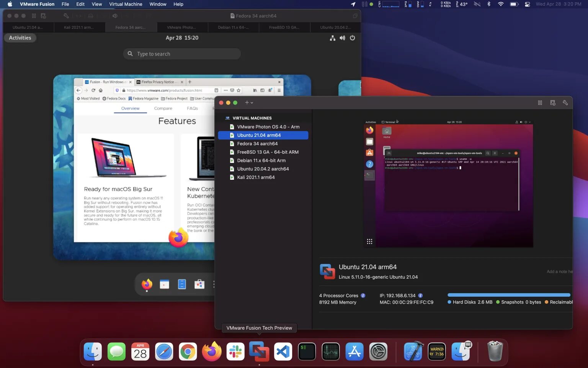This screenshot has height=368, width=588.
Task: Click the Compare link on the Fusion webpage
Action: point(163,108)
